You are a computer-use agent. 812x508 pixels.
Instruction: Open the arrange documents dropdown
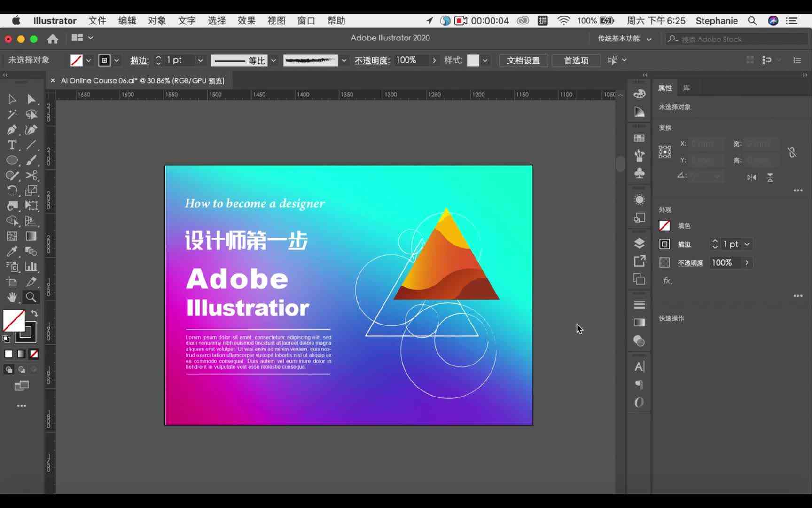(x=82, y=38)
